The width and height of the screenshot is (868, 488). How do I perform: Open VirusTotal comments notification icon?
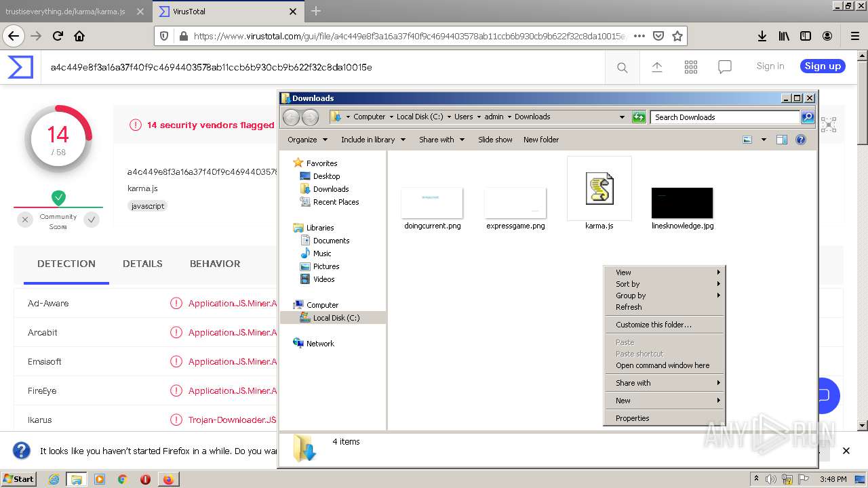point(725,67)
